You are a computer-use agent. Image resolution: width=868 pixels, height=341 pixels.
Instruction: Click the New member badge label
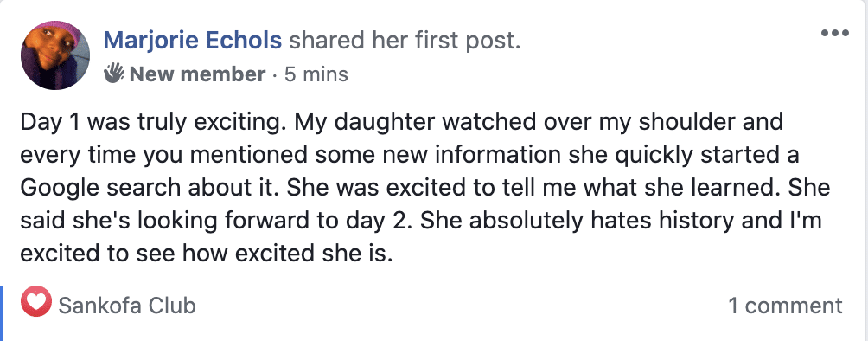197,74
